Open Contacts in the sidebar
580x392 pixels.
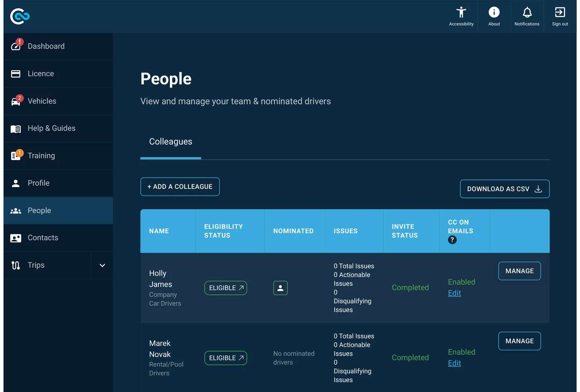[x=58, y=238]
